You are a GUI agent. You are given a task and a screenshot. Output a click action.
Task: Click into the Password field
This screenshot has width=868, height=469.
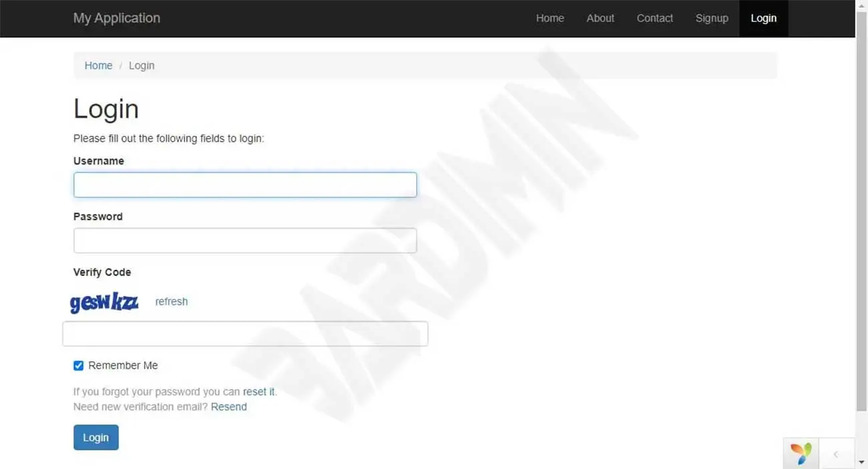tap(245, 241)
